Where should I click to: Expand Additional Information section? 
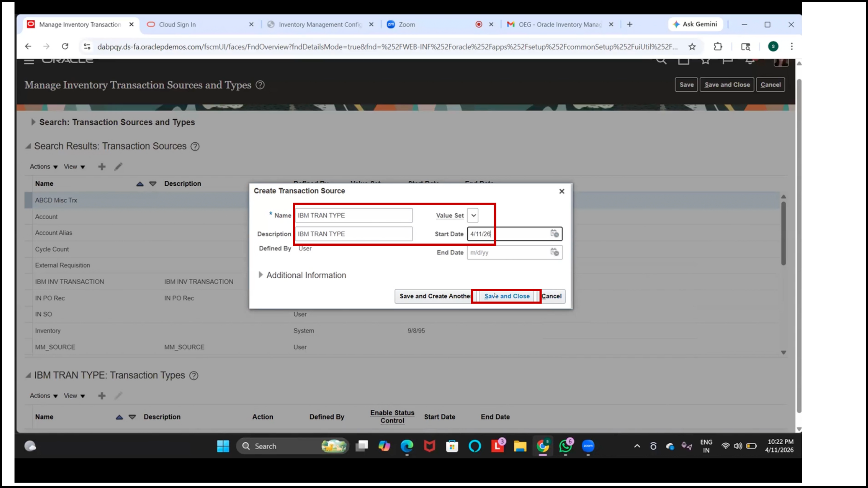[260, 275]
